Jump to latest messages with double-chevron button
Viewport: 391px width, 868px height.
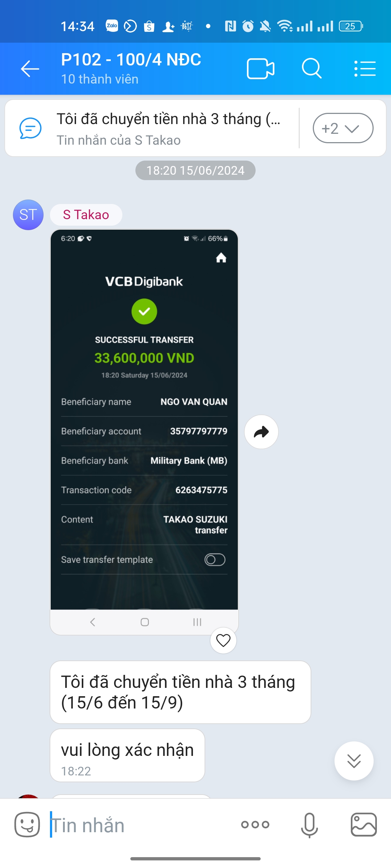click(x=354, y=761)
